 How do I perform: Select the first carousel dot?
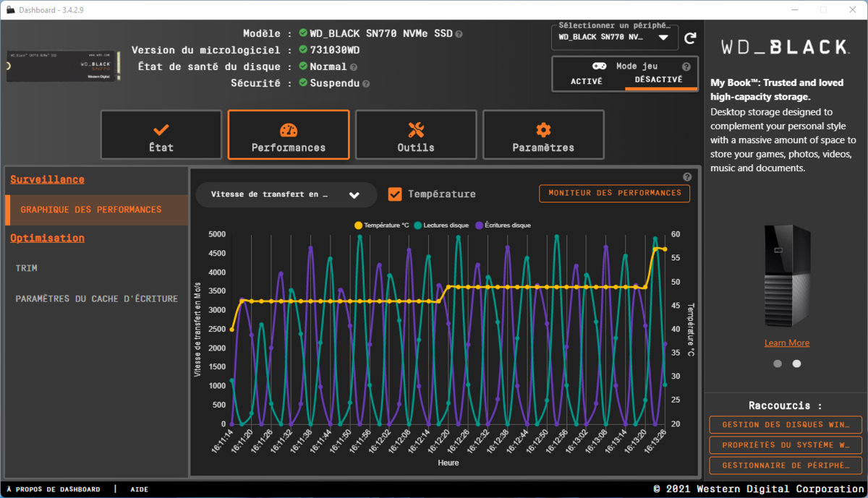tap(778, 364)
